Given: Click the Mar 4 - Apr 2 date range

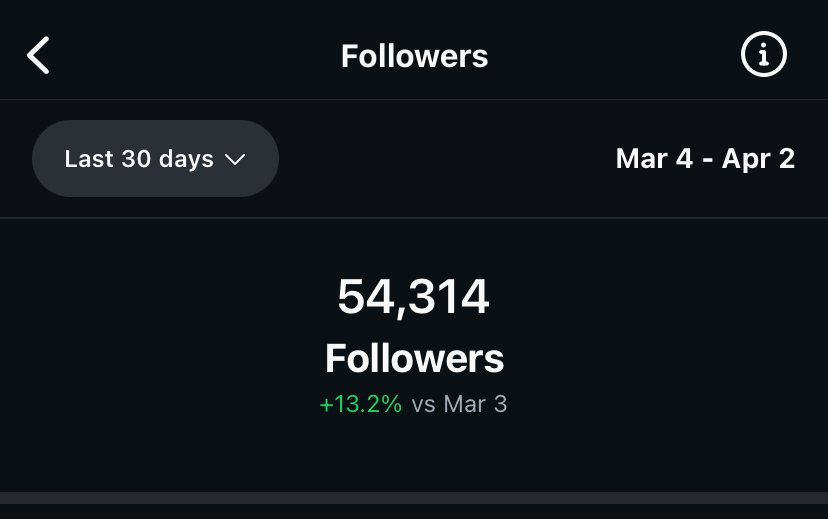Looking at the screenshot, I should 705,159.
